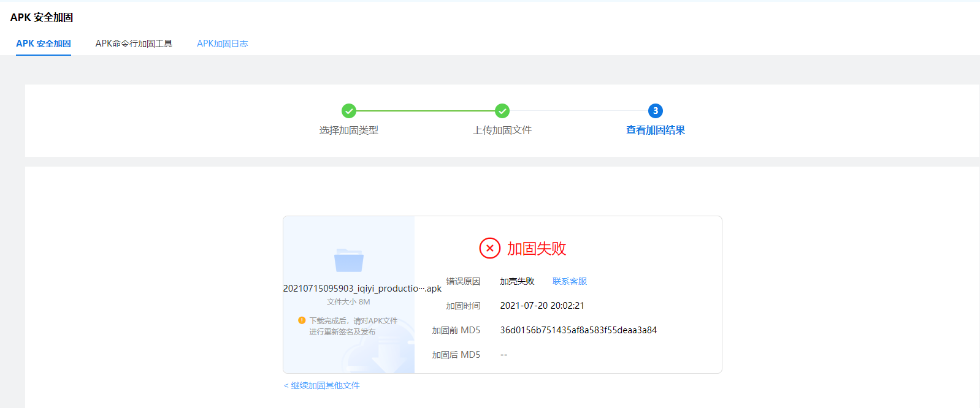Click the 文件大小 8M text
Viewport: 980px width, 408px height.
tap(348, 302)
